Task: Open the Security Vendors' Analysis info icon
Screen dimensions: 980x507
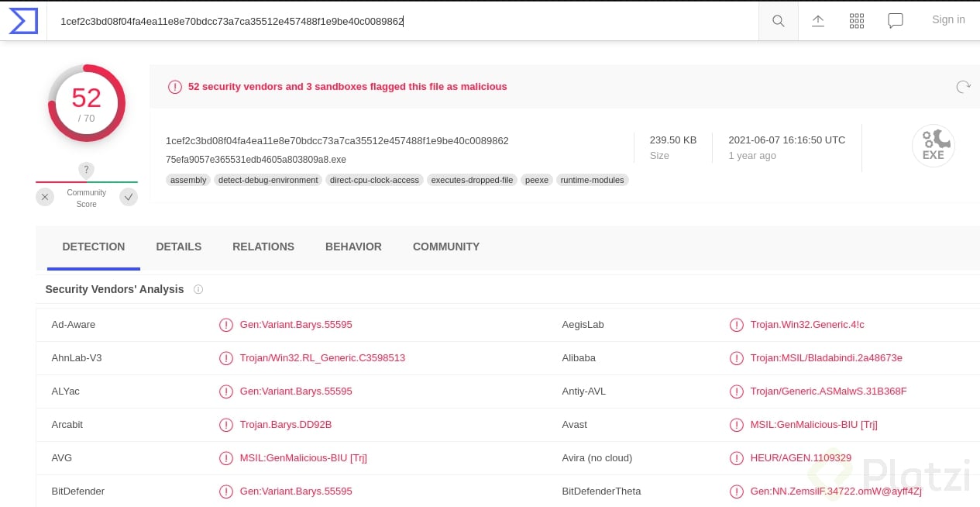Action: [198, 289]
